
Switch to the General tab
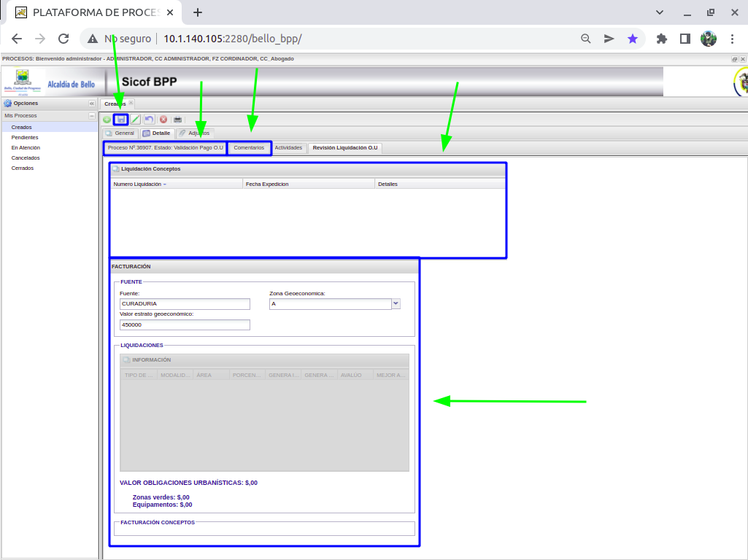120,133
